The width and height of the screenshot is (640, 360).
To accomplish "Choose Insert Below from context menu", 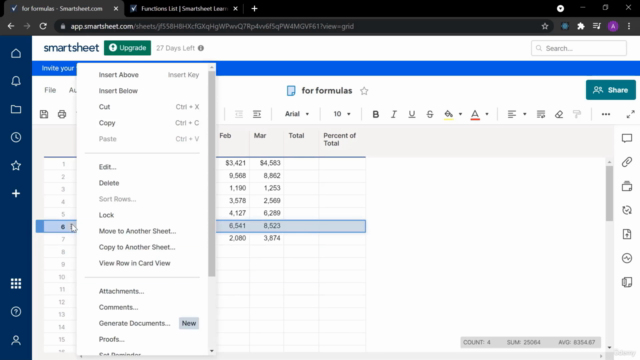I will (118, 91).
